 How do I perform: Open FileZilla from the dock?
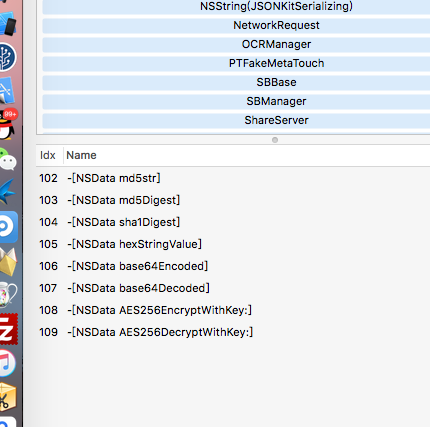[8, 329]
